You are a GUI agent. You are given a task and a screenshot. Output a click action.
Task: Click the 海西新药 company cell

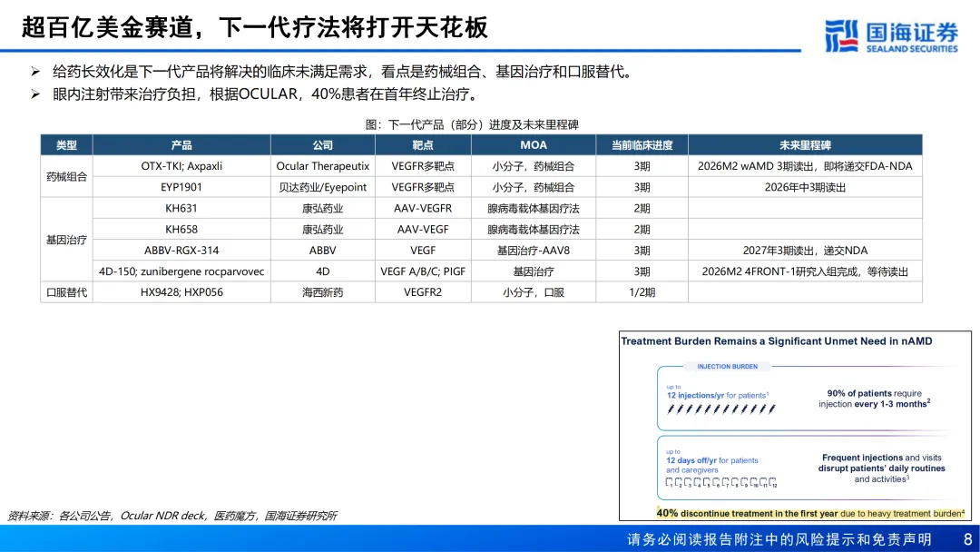point(323,292)
